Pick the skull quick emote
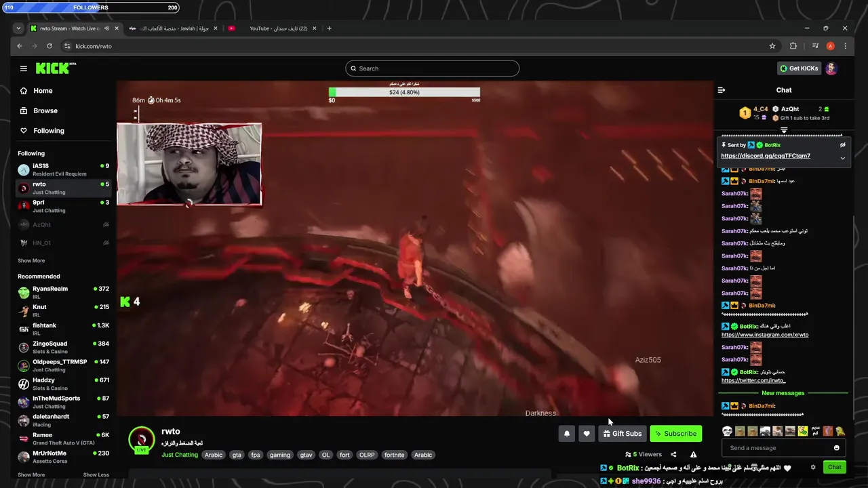 (727, 431)
